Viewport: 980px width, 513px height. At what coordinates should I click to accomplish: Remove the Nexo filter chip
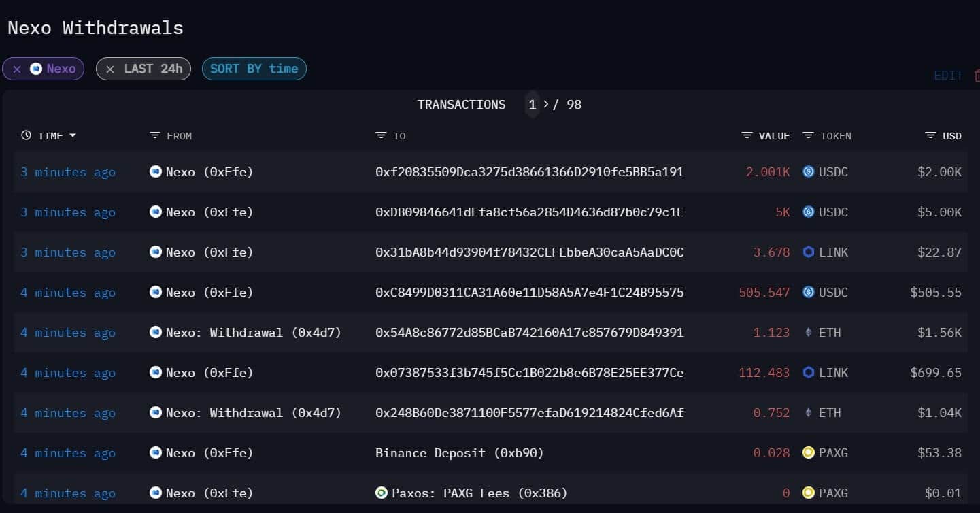click(17, 69)
